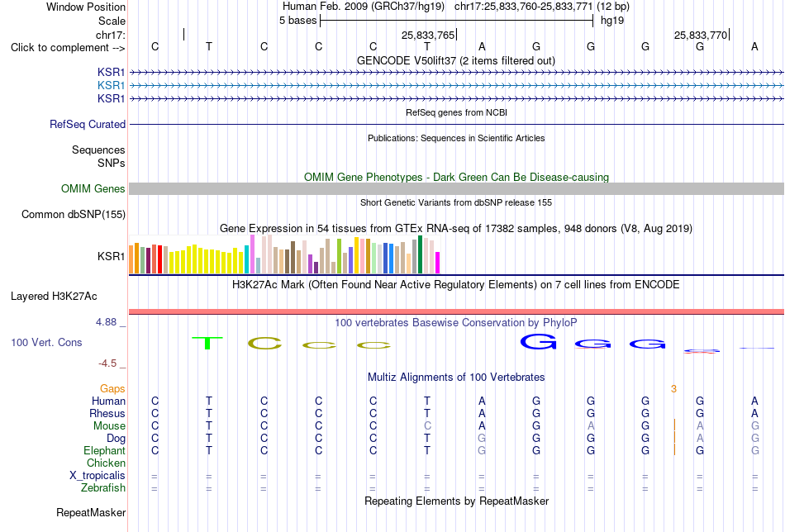
Task: Click the OMIM Genes label
Action: tap(93, 188)
